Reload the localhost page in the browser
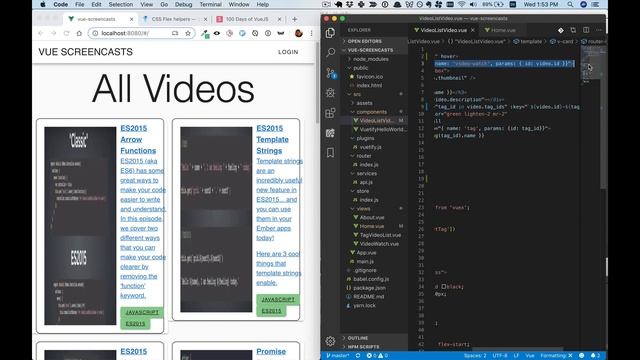640x360 pixels. pos(66,33)
